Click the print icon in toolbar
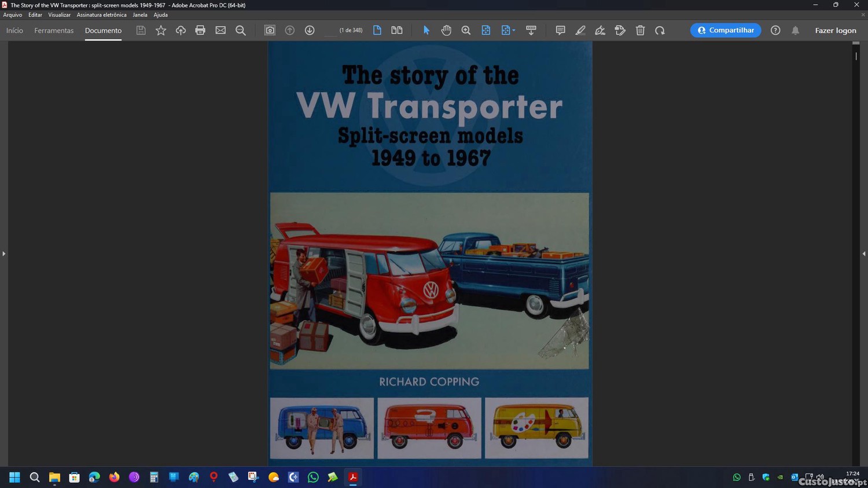Viewport: 868px width, 488px height. click(200, 30)
